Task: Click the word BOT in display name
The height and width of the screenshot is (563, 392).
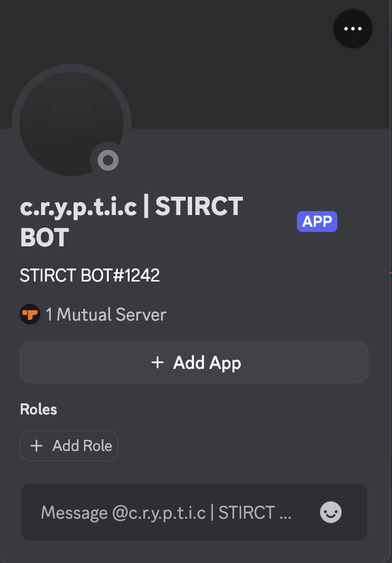Action: pos(44,238)
